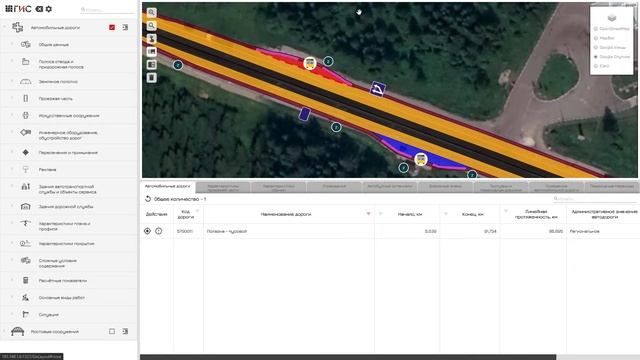Click the locate target icon in road row
640x360 pixels.
pyautogui.click(x=147, y=231)
